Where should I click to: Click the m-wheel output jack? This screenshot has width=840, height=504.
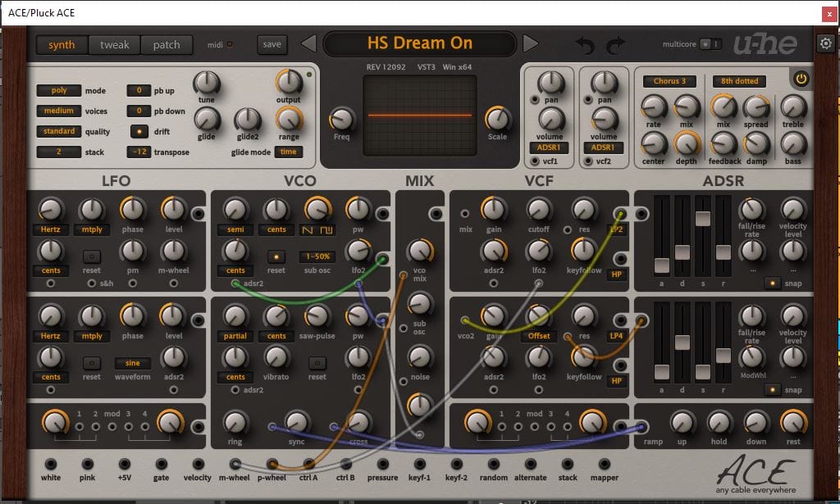tap(235, 464)
